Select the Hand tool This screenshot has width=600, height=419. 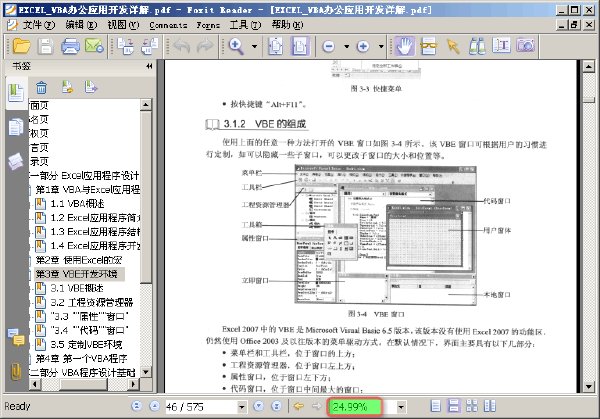tap(404, 46)
